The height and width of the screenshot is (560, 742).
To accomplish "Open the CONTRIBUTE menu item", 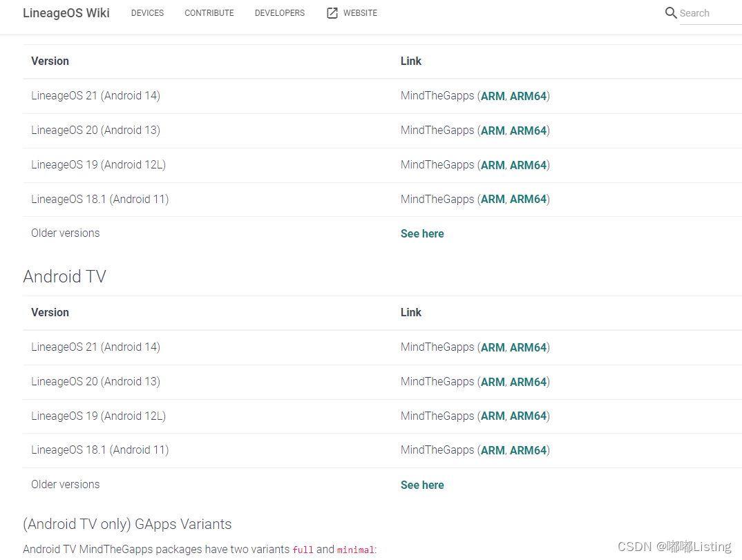I will pos(209,13).
